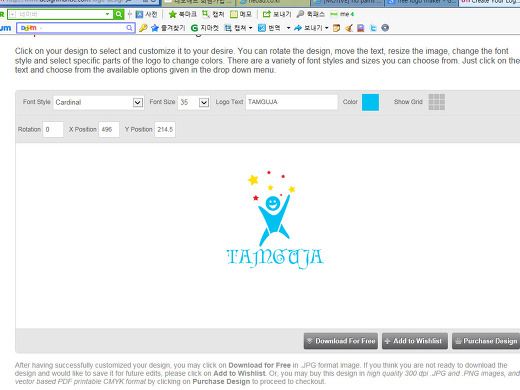Open the Font Style dropdown showing Cardinal
520x390 pixels.
coord(98,102)
